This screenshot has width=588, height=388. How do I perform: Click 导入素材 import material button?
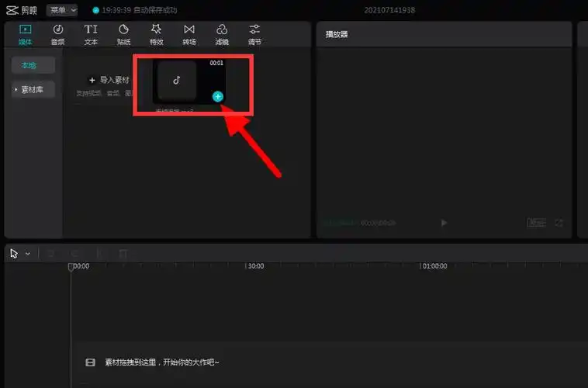[109, 80]
